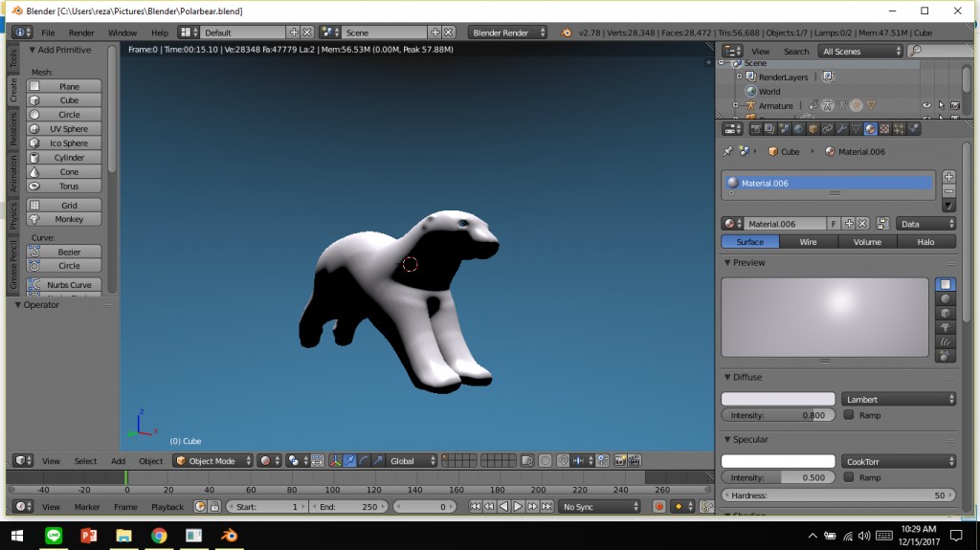
Task: Open the Object constraints chain-link tab
Action: pos(827,128)
